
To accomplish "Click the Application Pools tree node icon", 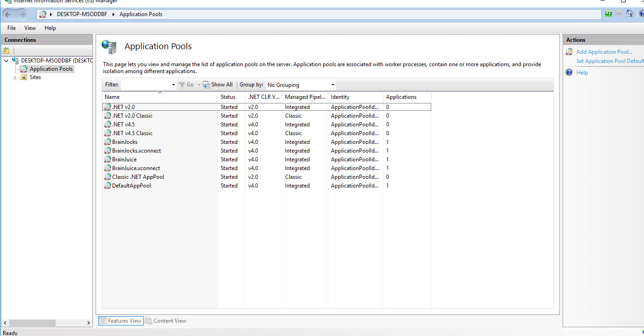I will (x=24, y=69).
